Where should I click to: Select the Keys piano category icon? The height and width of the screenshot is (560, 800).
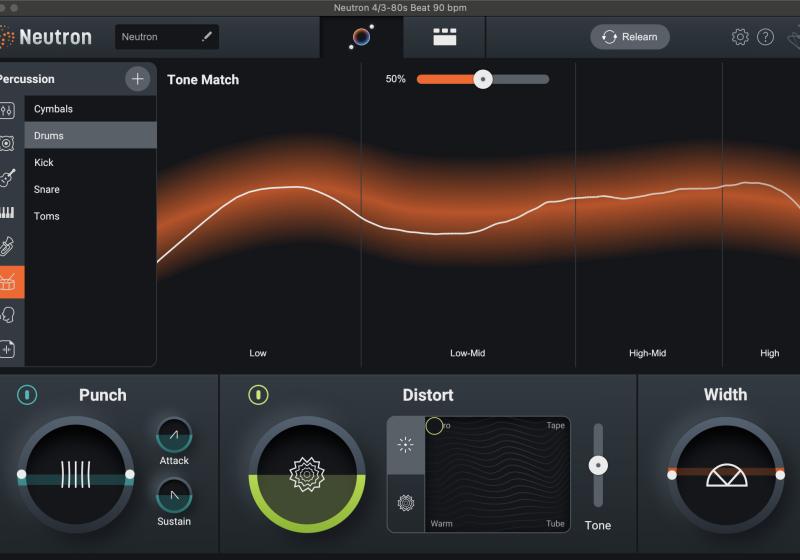7,212
